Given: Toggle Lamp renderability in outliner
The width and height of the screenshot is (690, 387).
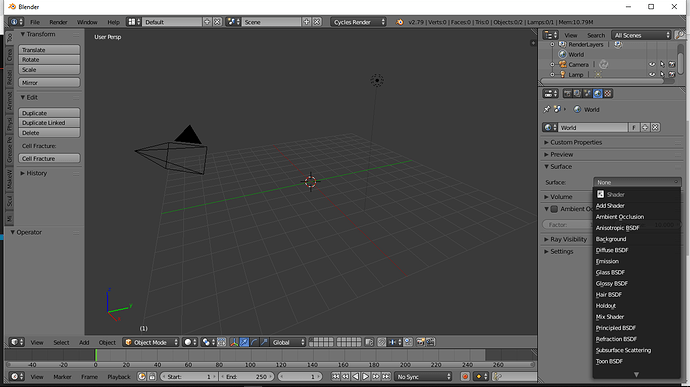Looking at the screenshot, I should click(672, 74).
